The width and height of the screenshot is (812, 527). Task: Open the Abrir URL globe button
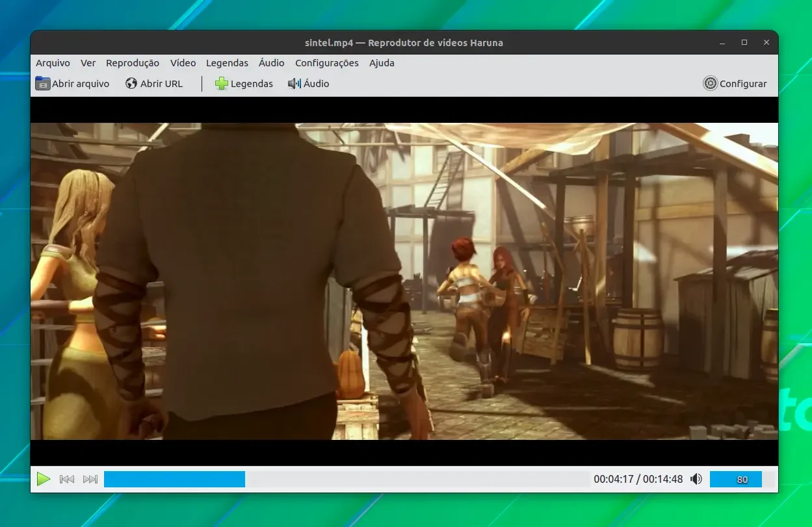pyautogui.click(x=154, y=83)
